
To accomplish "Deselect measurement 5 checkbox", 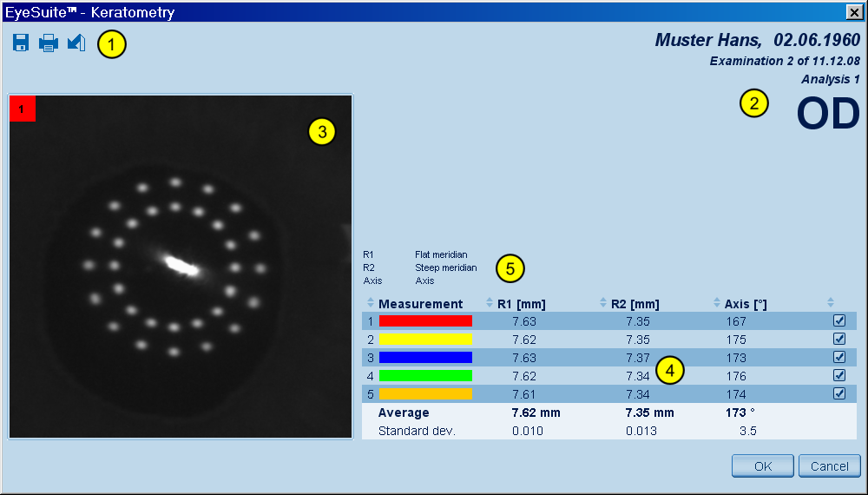I will click(x=838, y=394).
